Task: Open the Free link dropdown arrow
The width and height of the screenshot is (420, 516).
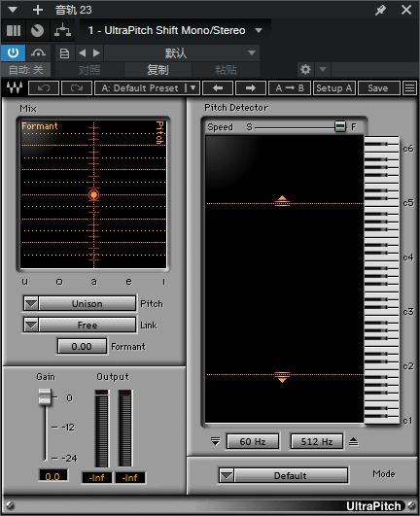Action: tap(31, 325)
